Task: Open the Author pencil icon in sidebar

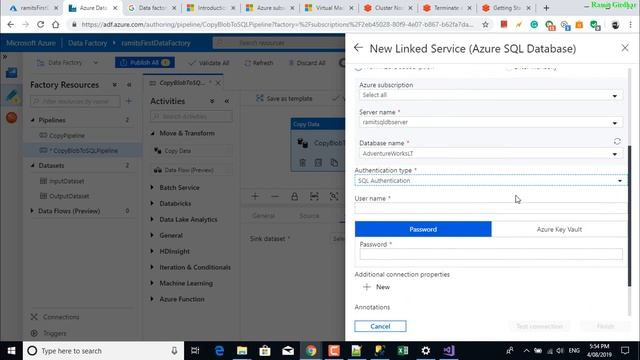Action: point(12,96)
